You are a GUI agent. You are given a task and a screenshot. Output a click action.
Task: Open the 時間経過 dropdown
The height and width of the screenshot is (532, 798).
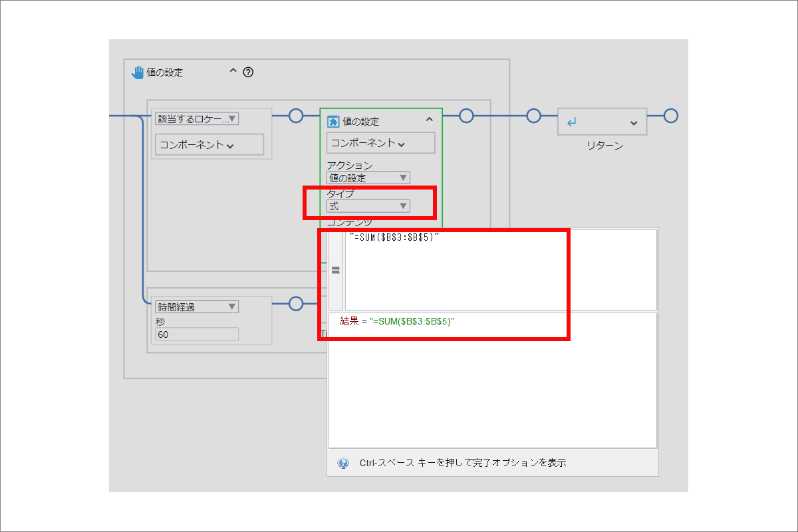(196, 307)
